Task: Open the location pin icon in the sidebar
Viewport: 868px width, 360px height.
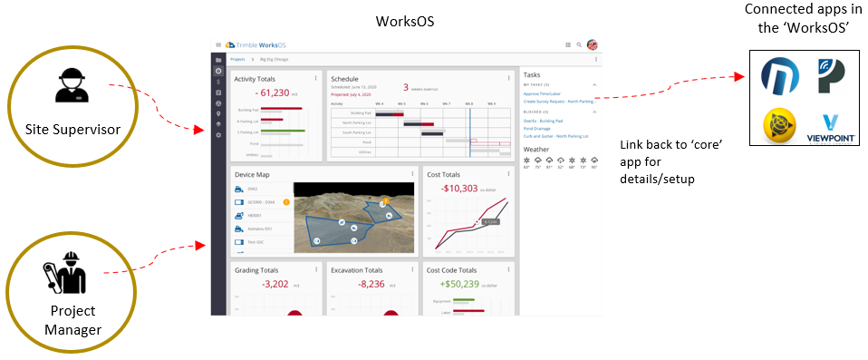Action: pos(218,113)
